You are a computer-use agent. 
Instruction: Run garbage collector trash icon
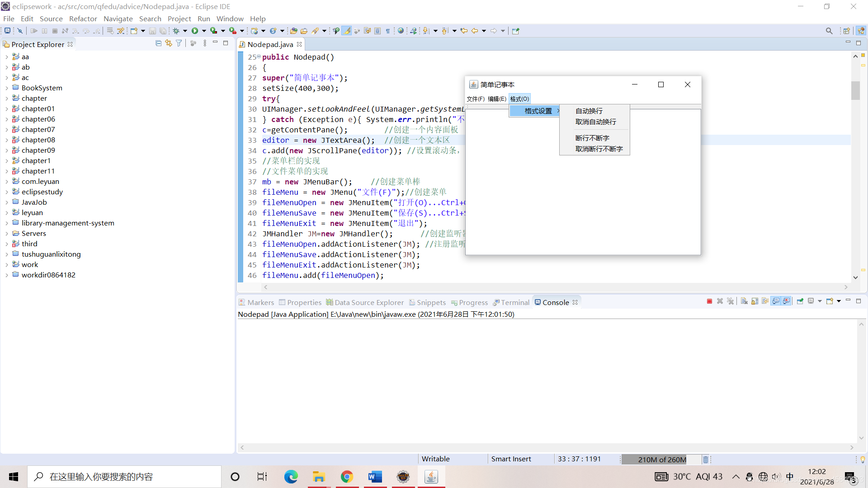tap(706, 460)
